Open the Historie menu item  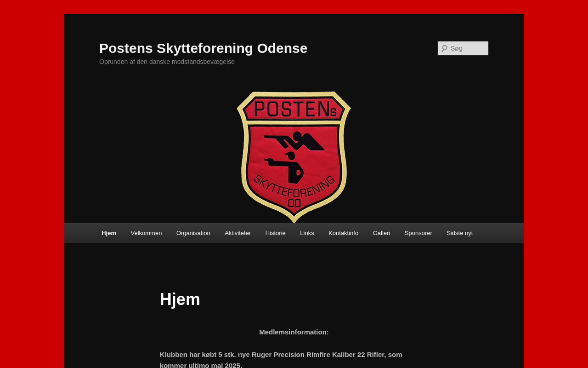click(276, 233)
